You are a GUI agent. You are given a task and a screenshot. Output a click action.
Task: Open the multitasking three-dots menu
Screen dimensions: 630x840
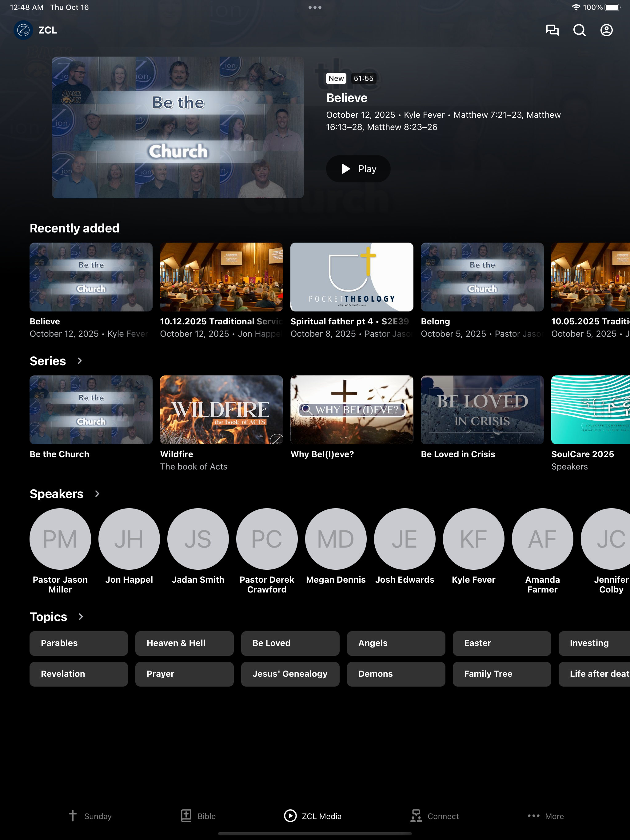(315, 7)
